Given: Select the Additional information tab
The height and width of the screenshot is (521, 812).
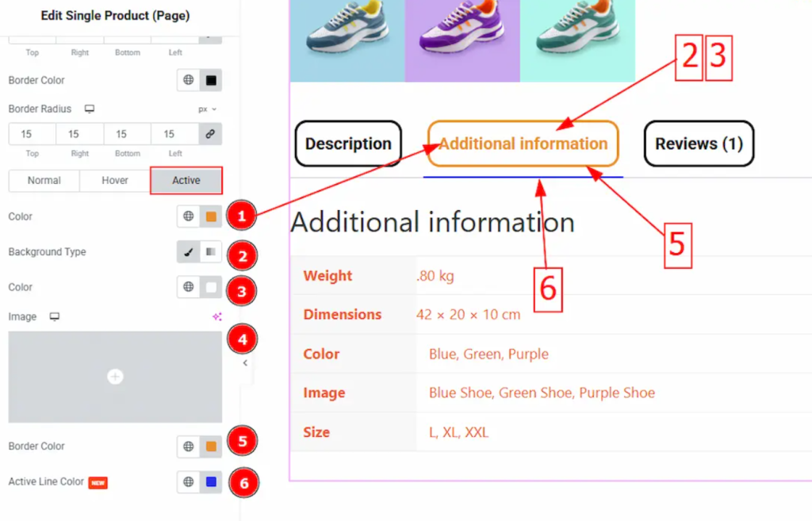Looking at the screenshot, I should coord(523,144).
